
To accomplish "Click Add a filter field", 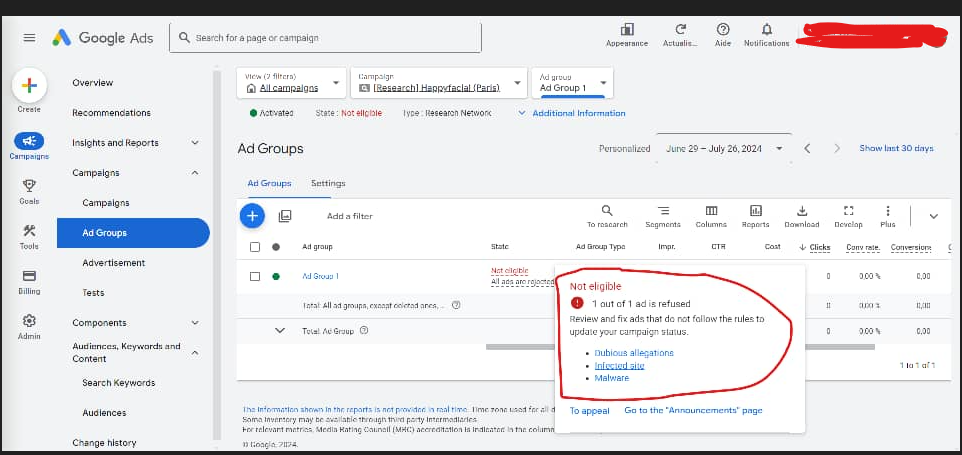I will pos(350,216).
